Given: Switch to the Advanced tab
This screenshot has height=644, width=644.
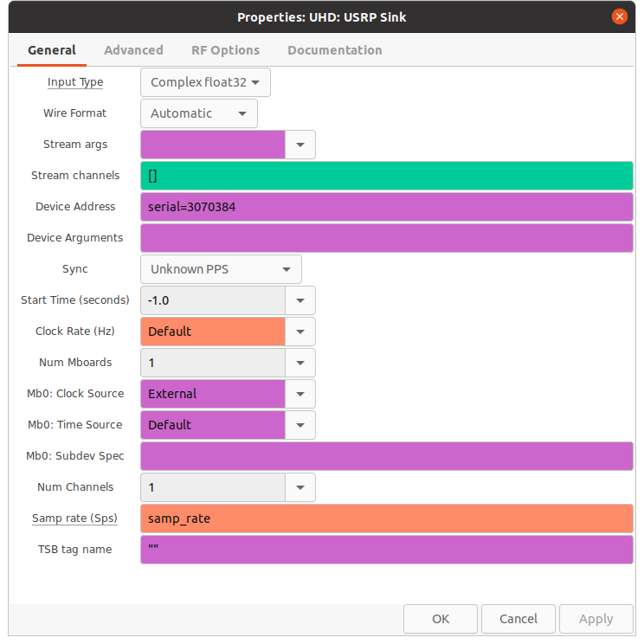Looking at the screenshot, I should [133, 50].
